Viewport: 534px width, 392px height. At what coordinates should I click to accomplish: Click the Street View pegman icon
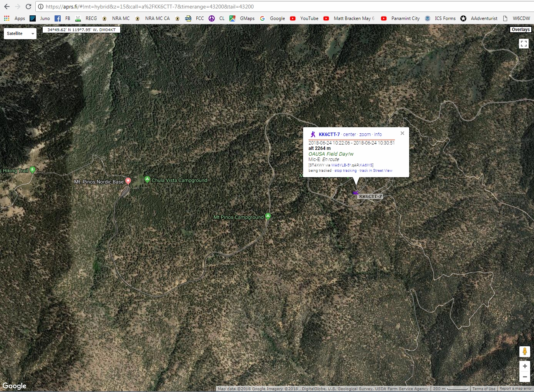coord(524,351)
